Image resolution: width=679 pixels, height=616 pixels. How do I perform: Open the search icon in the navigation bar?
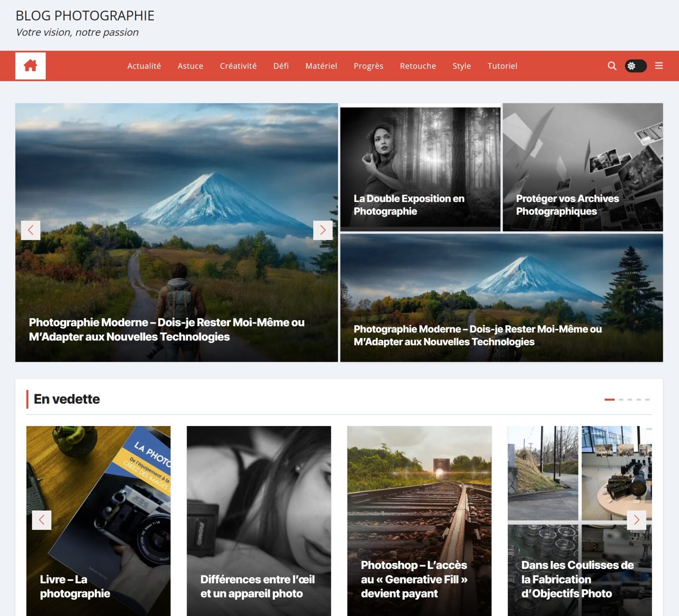click(x=611, y=66)
